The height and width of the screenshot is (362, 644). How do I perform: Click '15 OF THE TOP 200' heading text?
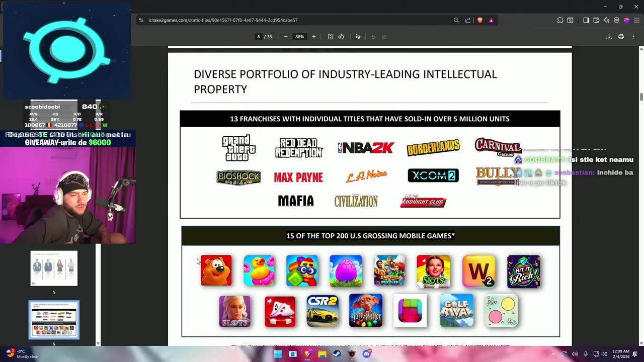pos(370,236)
